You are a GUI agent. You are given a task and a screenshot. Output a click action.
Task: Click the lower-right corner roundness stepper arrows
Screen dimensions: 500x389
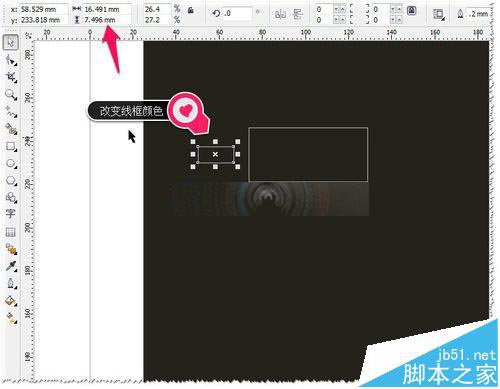(396, 20)
